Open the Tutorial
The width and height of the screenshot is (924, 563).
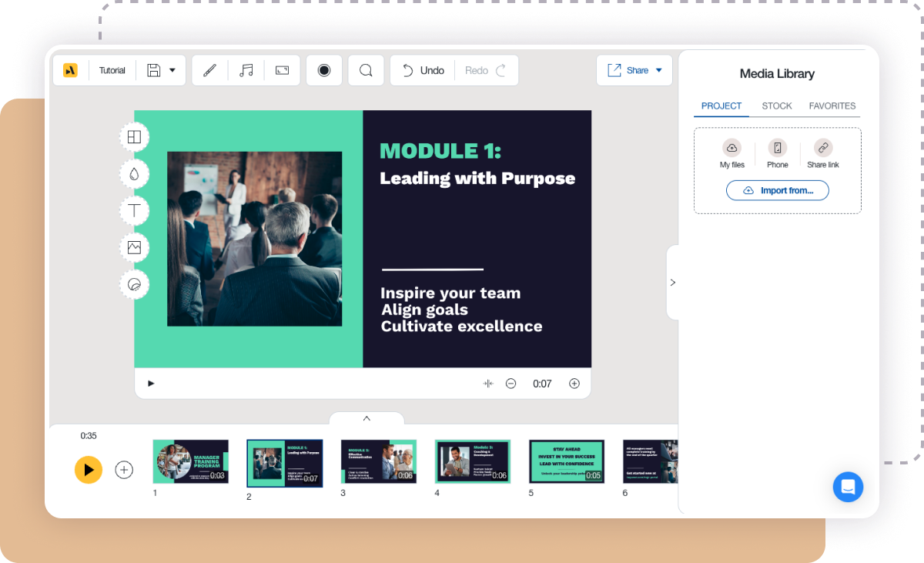pos(112,70)
